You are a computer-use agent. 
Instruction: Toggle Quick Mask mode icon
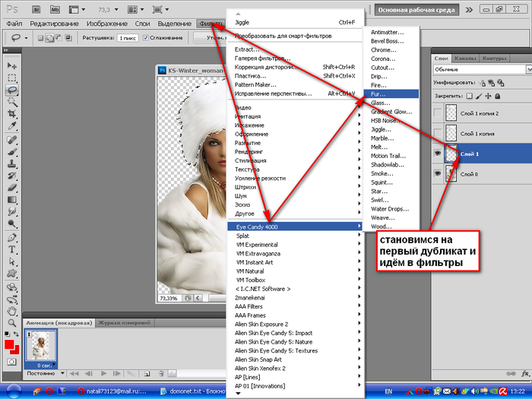click(11, 362)
